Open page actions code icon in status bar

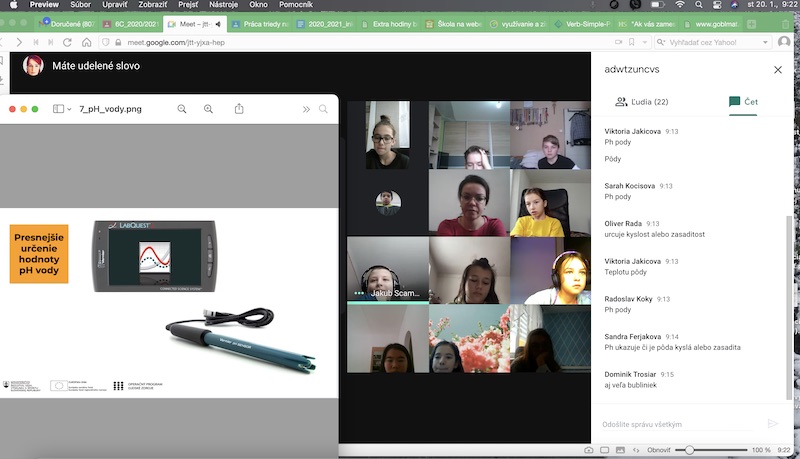pos(636,450)
